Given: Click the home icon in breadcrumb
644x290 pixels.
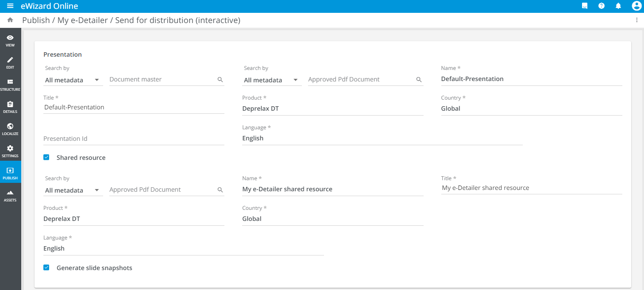Looking at the screenshot, I should pyautogui.click(x=10, y=20).
